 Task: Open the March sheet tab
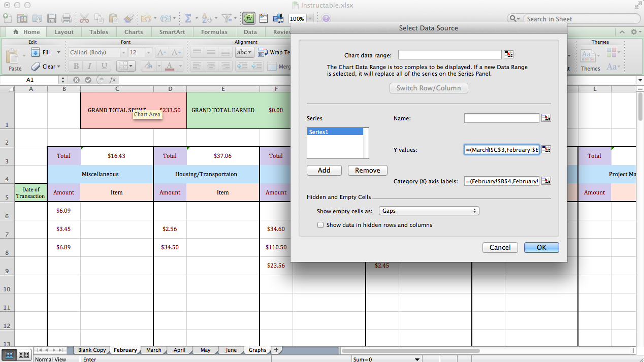click(153, 350)
